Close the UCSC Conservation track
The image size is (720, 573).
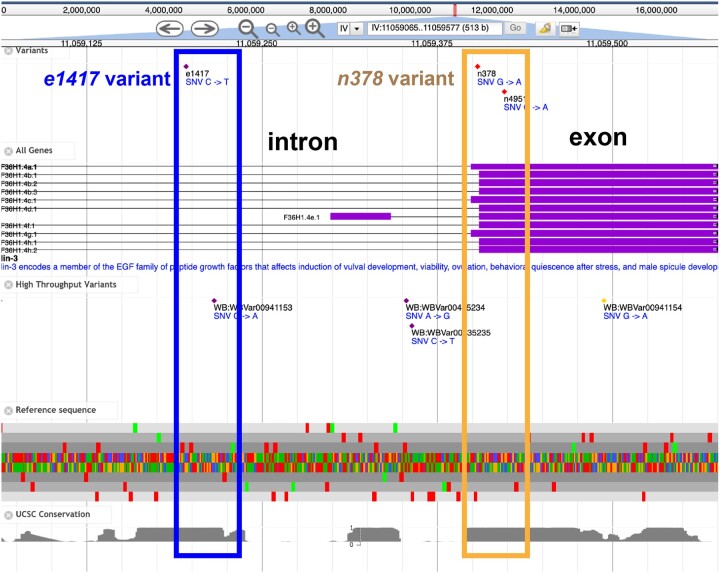click(x=8, y=514)
